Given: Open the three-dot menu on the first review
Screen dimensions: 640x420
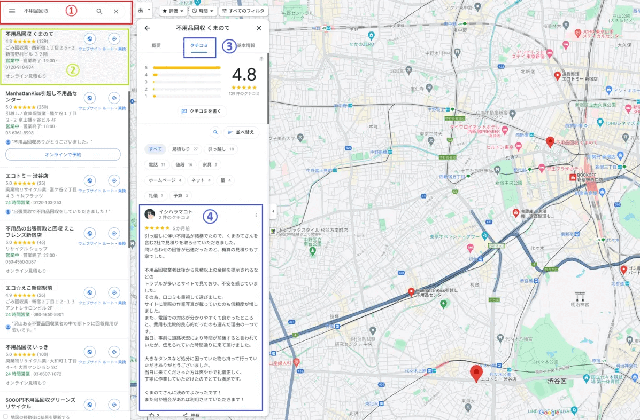Looking at the screenshot, I should tap(256, 215).
